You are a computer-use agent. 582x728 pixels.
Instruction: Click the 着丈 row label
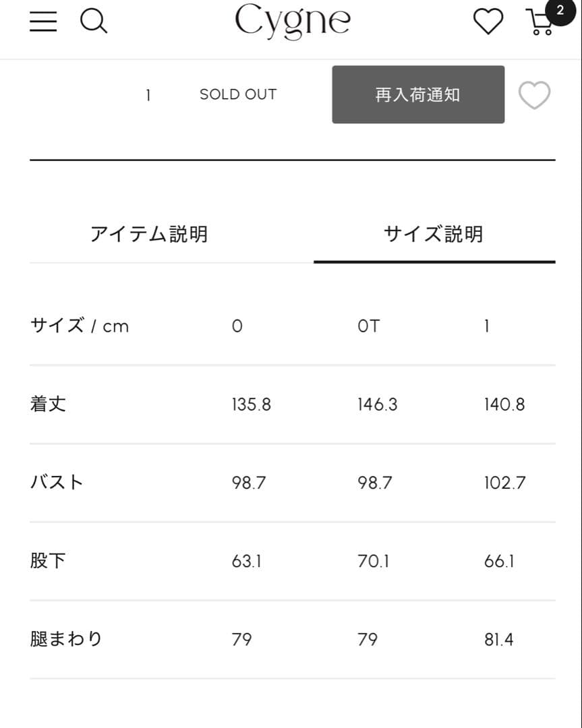pos(48,404)
